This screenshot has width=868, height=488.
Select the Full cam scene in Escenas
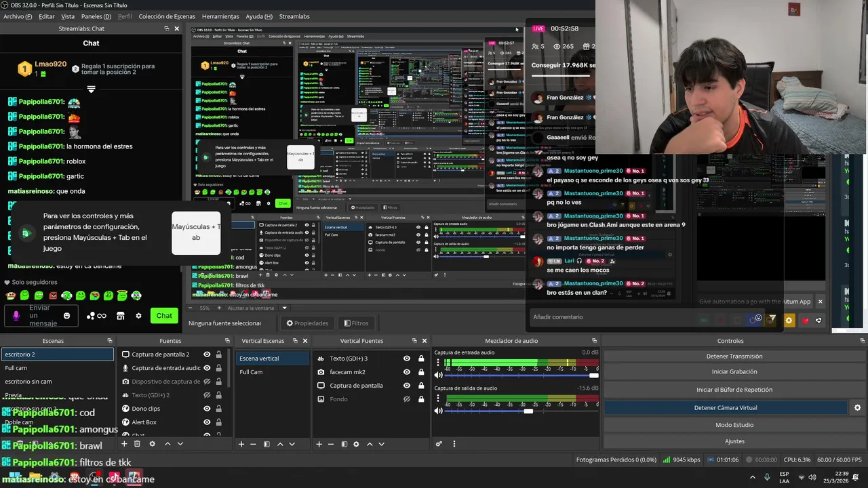point(58,368)
